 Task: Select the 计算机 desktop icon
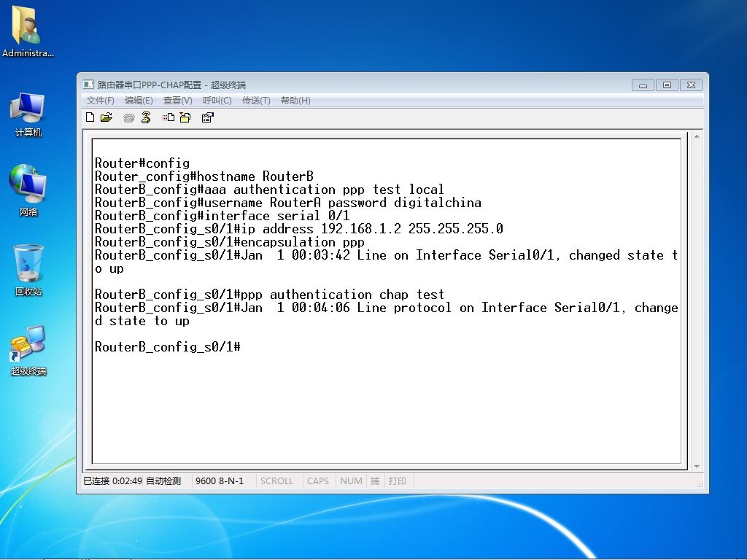(x=28, y=114)
